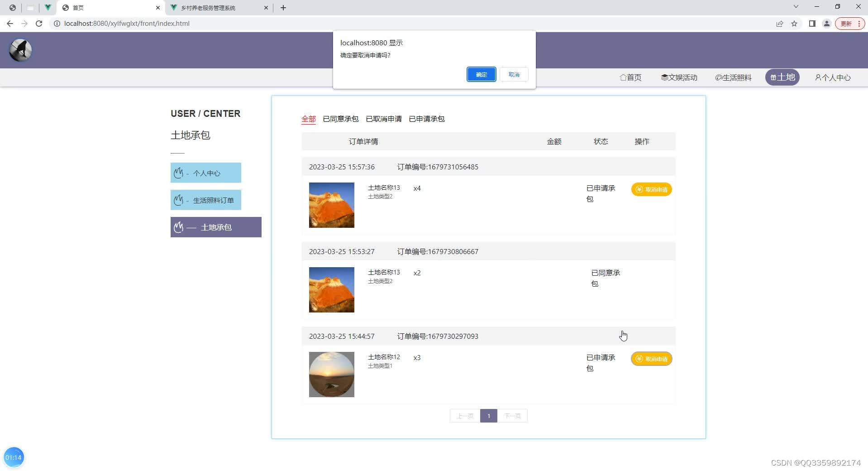This screenshot has height=471, width=868.
Task: Dismiss the dialog with 取消 button
Action: tap(514, 74)
